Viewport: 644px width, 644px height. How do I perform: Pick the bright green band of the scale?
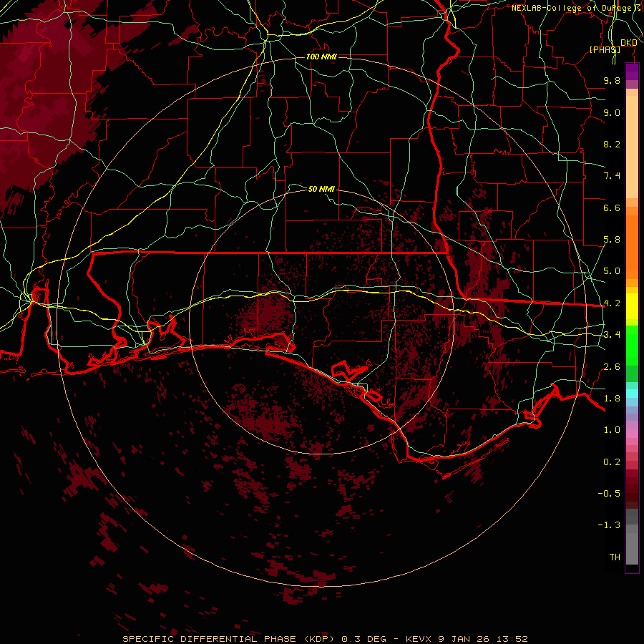(x=632, y=345)
